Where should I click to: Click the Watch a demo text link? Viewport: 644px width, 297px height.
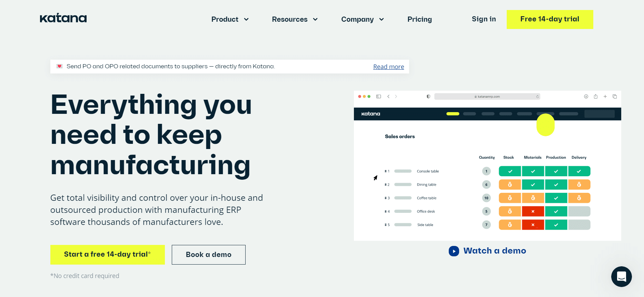point(495,251)
